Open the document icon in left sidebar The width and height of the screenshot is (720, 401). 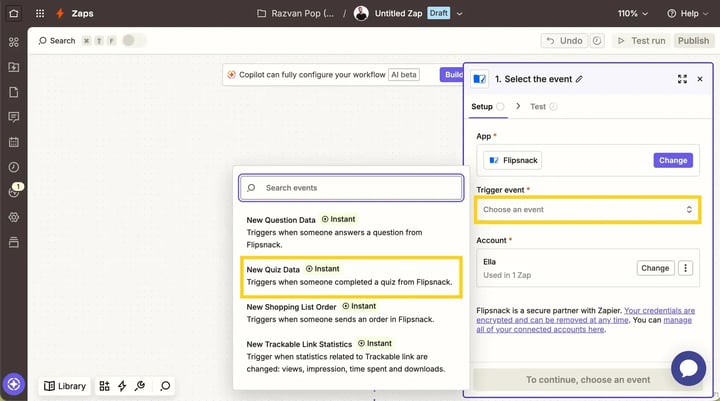pos(14,92)
